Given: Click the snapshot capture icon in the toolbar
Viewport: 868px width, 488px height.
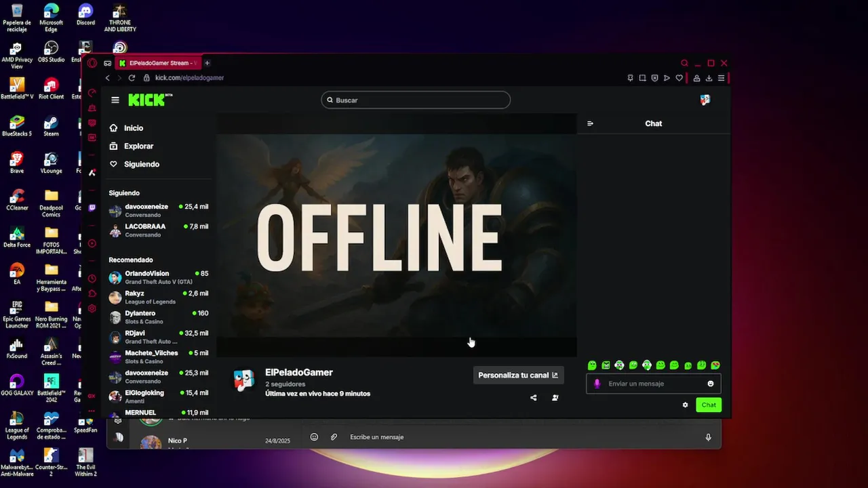Looking at the screenshot, I should (643, 78).
